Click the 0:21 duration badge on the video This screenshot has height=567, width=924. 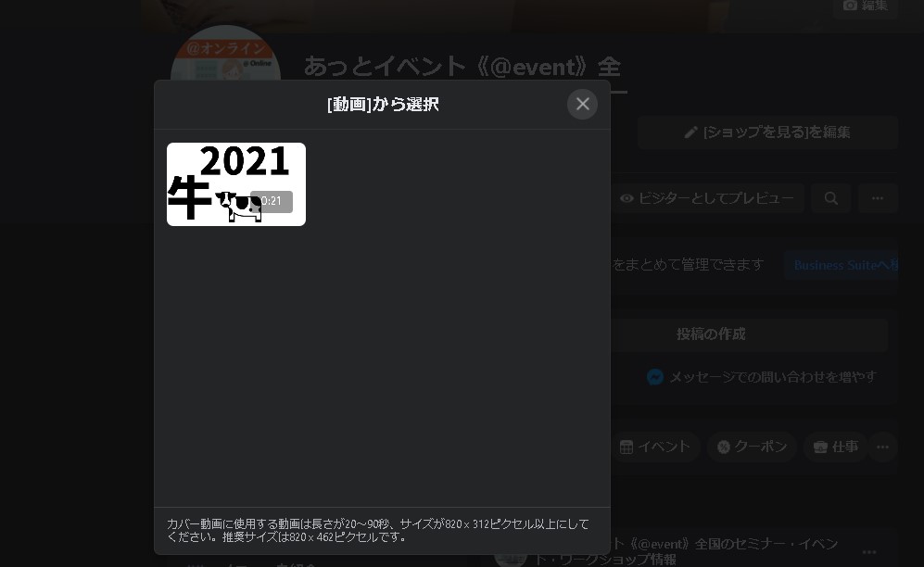pyautogui.click(x=272, y=201)
